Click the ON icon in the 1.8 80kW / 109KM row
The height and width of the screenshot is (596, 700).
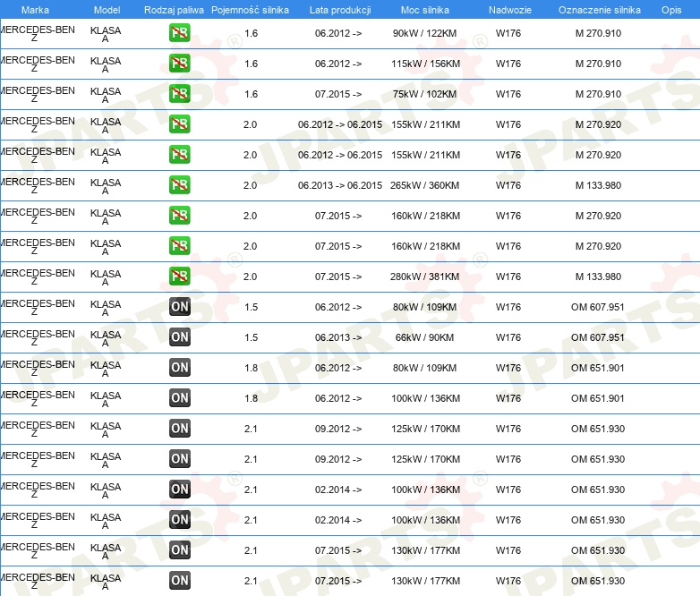point(179,368)
